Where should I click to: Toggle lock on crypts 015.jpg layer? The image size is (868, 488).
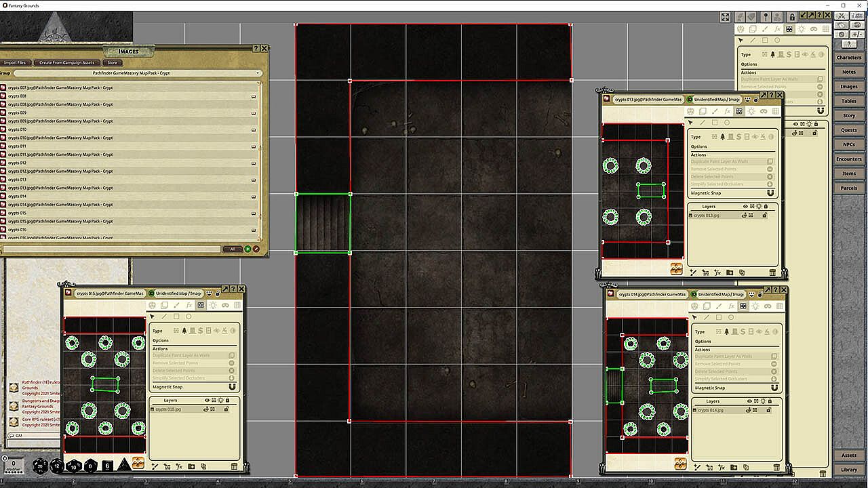(226, 409)
